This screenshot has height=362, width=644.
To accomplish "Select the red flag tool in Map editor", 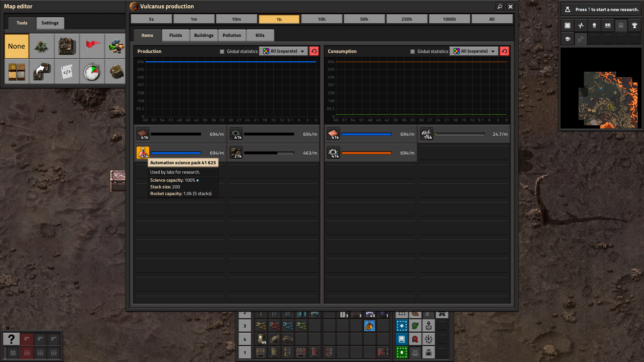I will tap(92, 46).
